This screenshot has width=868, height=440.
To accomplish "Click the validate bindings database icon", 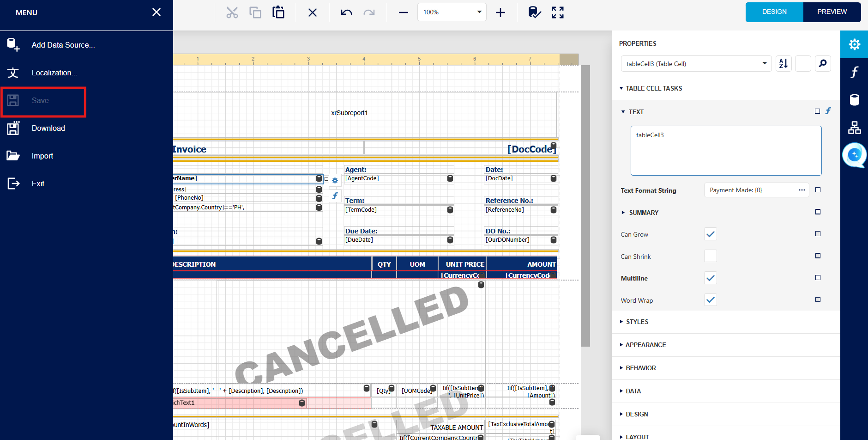I will (x=535, y=12).
